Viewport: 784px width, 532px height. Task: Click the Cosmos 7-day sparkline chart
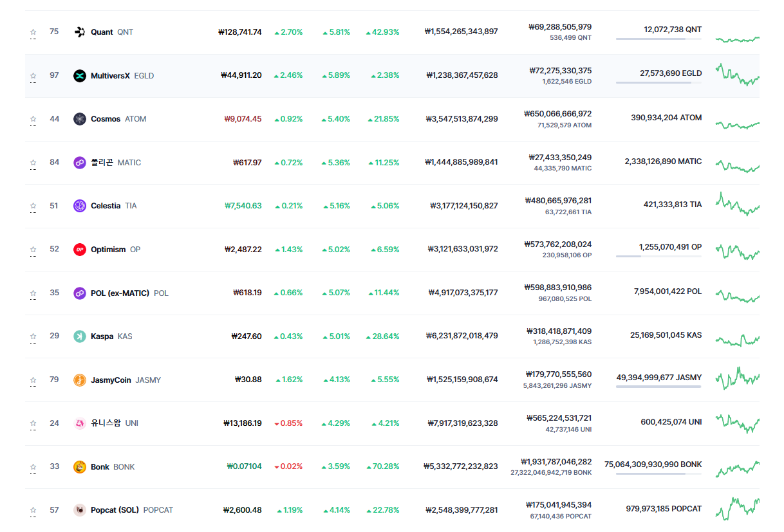click(738, 124)
